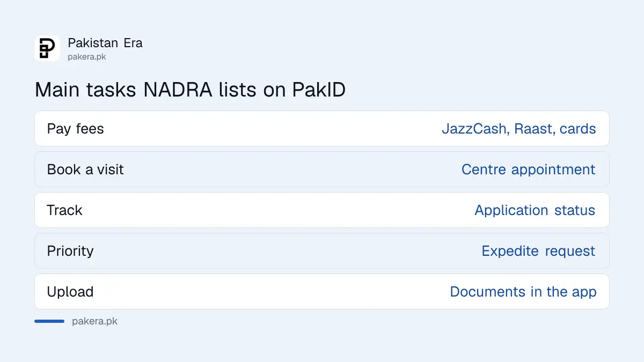Select the 'Pay fees' row label
Screen dimensions: 644x362
[x=75, y=129]
